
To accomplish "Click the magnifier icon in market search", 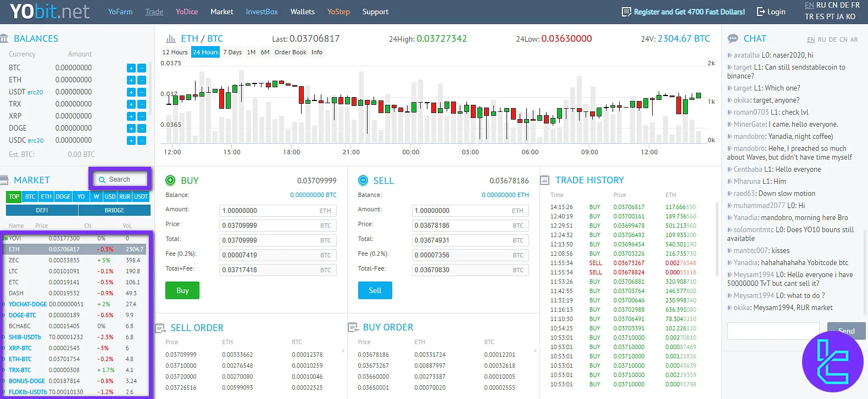I will coord(102,179).
